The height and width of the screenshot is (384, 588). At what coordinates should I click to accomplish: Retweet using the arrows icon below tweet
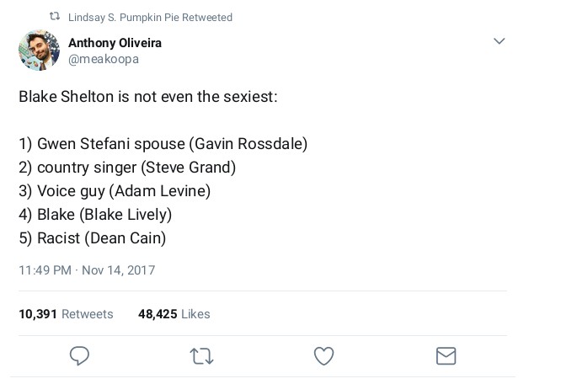[x=201, y=356]
